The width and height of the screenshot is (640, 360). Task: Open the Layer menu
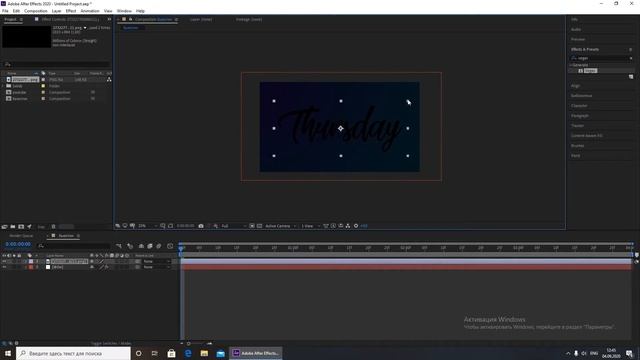tap(56, 11)
